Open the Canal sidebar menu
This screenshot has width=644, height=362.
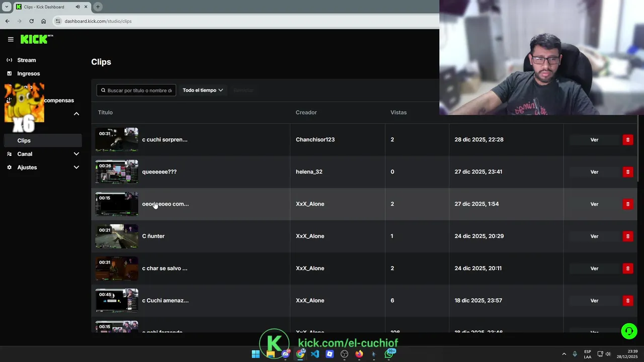click(25, 154)
